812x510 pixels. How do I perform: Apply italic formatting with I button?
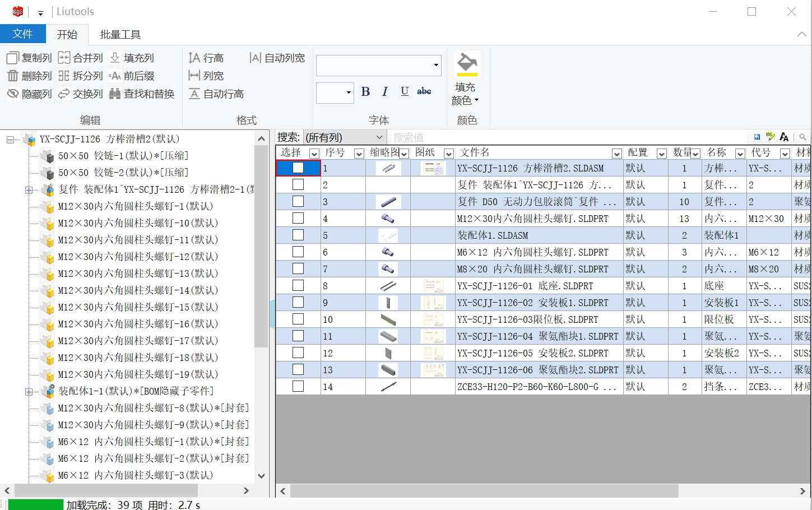point(385,92)
